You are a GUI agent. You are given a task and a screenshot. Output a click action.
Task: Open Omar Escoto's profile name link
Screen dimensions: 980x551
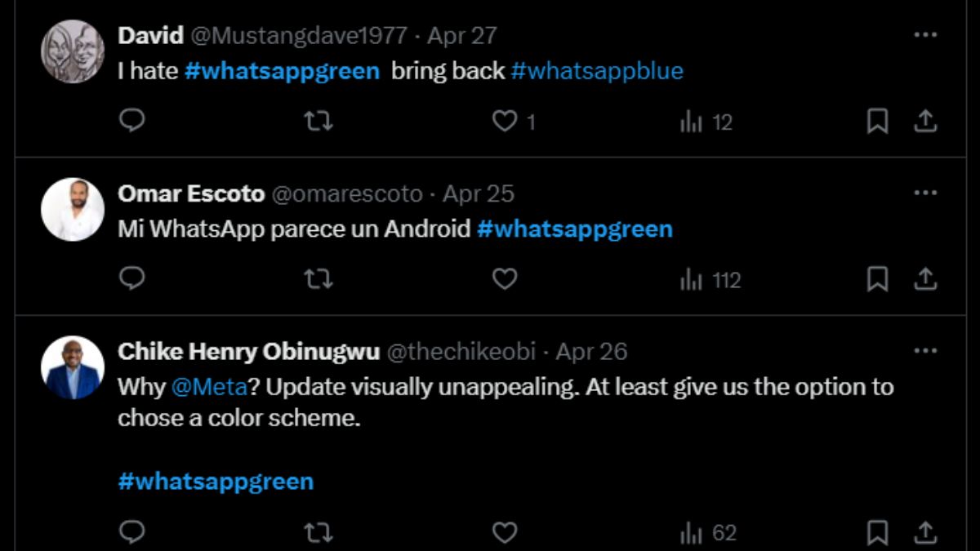[191, 193]
